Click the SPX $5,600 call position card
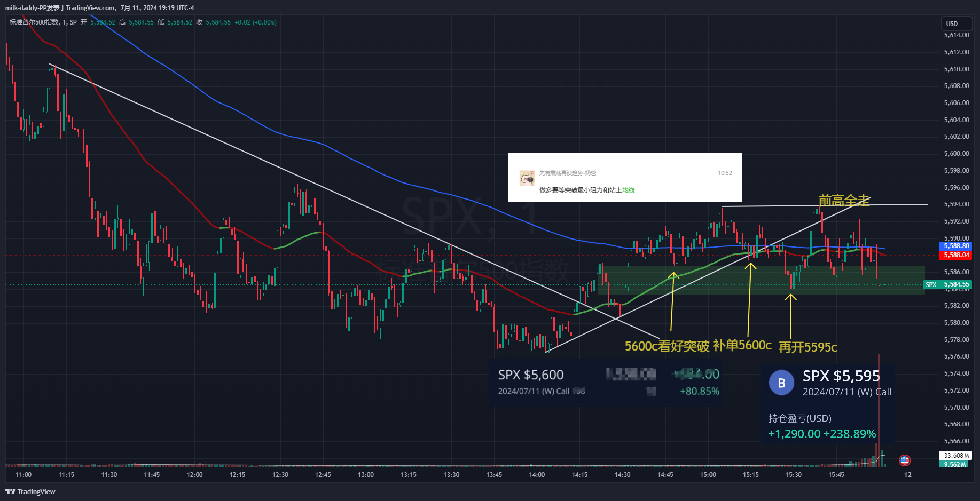Viewport: 980px width, 501px height. coord(605,383)
